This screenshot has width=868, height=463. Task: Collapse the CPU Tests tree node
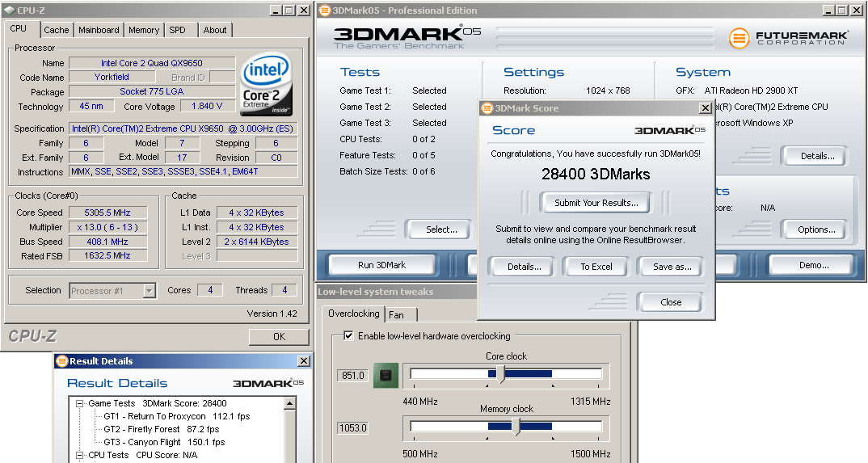click(79, 455)
